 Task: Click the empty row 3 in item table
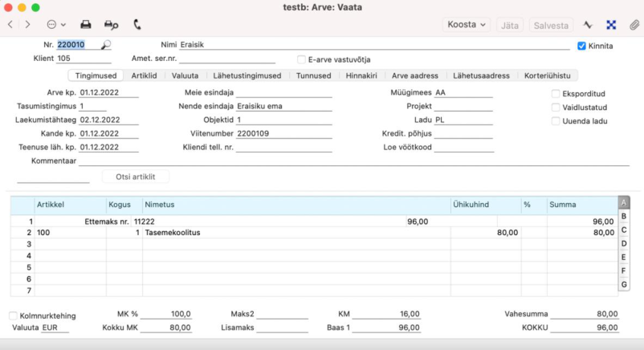click(x=314, y=244)
